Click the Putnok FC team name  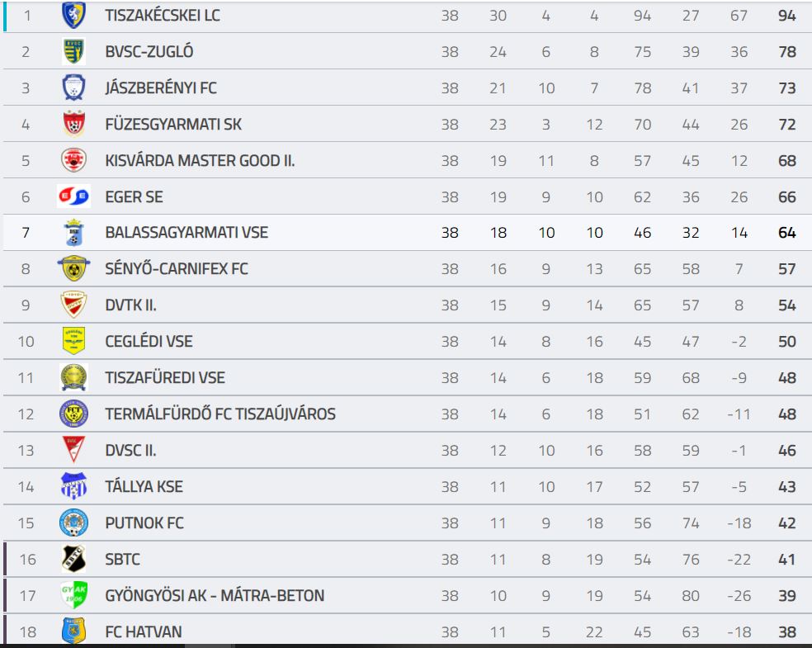(x=144, y=523)
